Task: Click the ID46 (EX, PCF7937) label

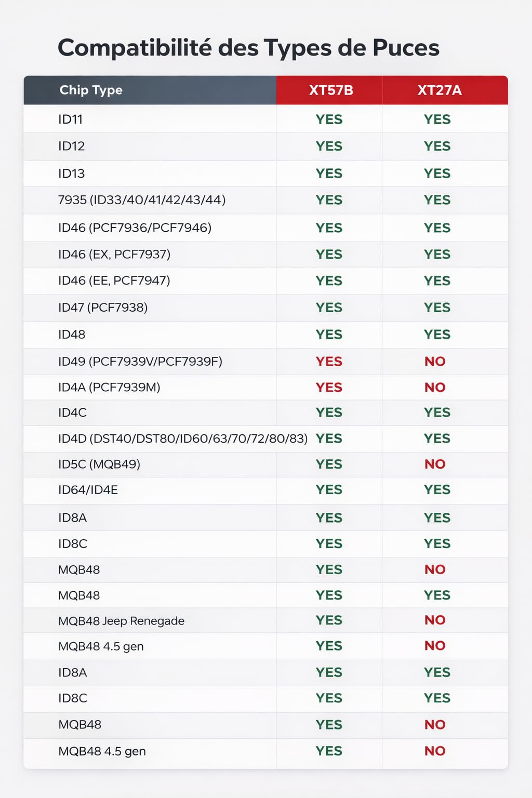Action: [114, 254]
